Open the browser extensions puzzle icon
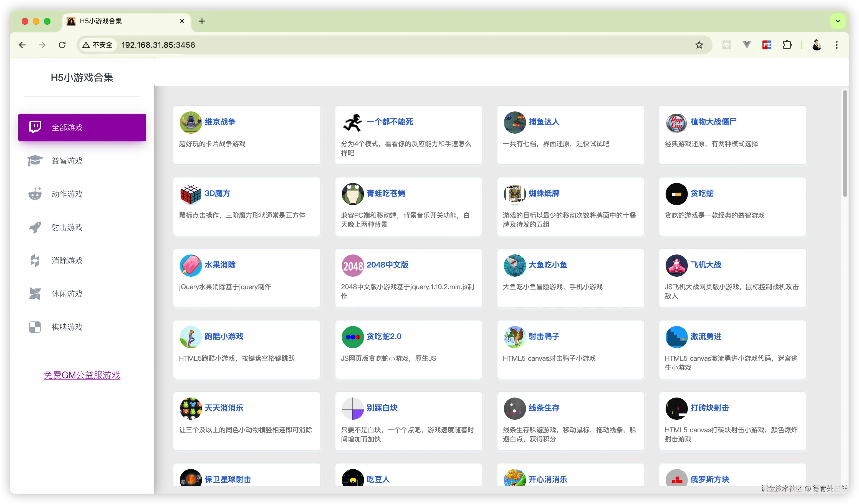The height and width of the screenshot is (504, 859). click(x=787, y=45)
